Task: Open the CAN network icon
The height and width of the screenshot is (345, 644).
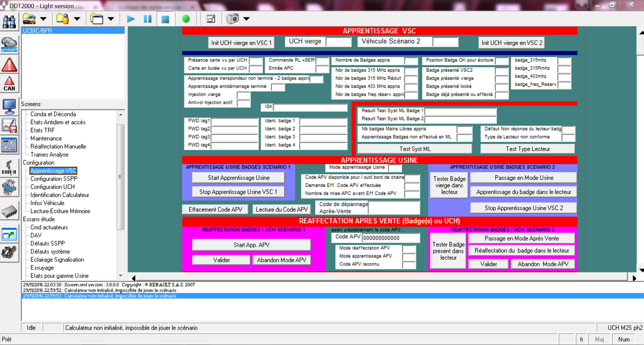Action: click(9, 84)
